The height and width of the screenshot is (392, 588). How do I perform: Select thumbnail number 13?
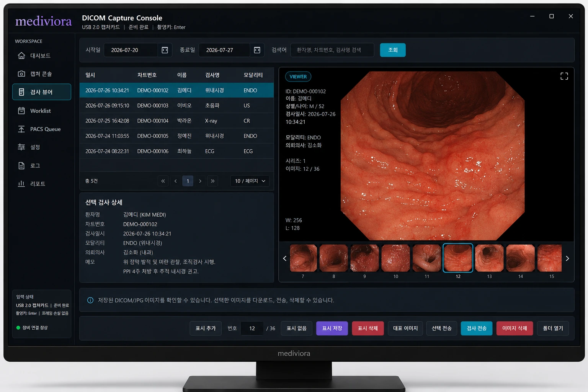(489, 258)
